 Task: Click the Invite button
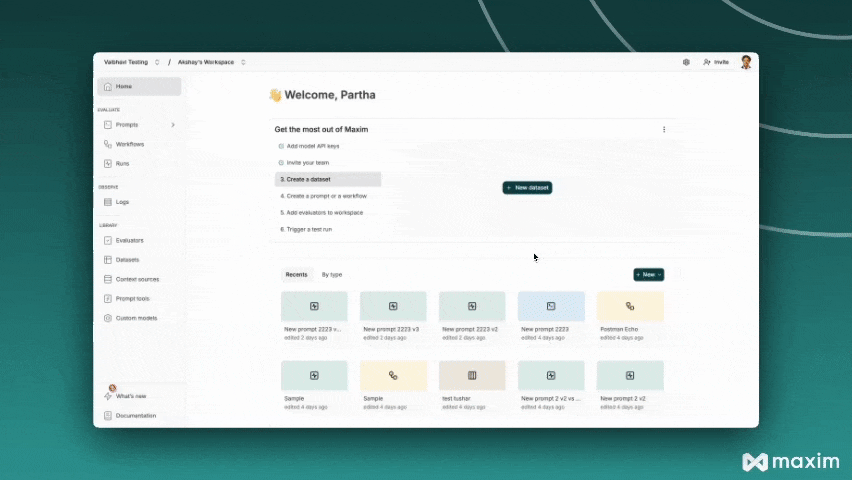pos(716,62)
